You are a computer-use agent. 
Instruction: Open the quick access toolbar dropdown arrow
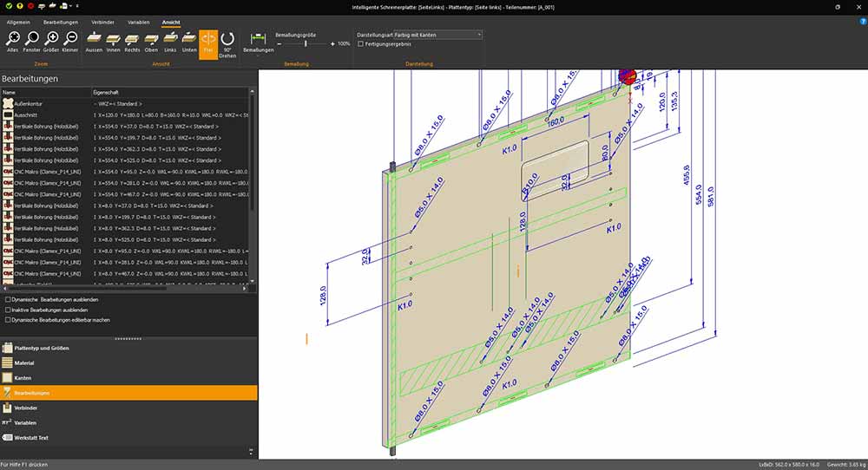coord(77,6)
